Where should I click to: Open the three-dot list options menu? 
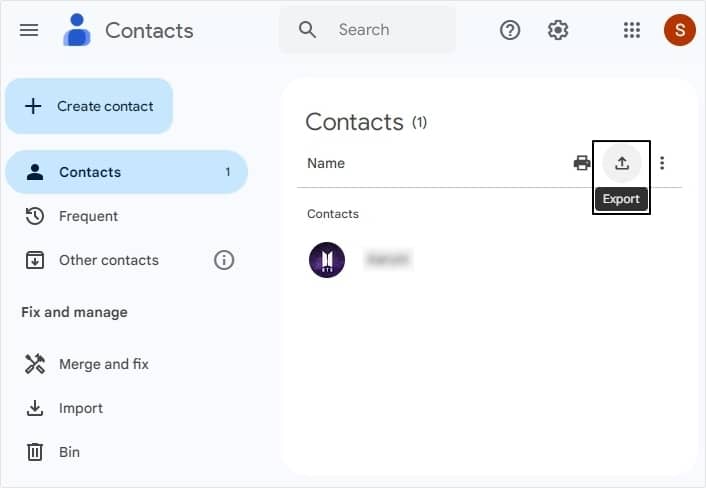click(662, 163)
